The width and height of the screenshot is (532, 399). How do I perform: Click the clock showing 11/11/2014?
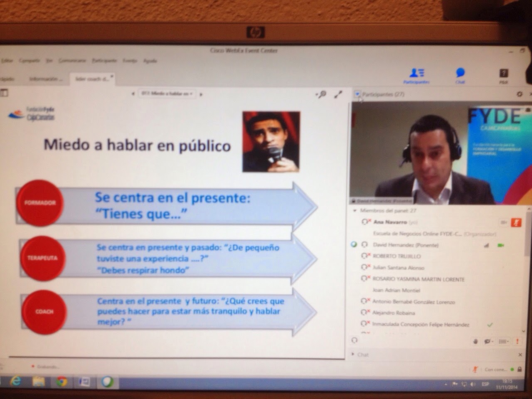(x=507, y=384)
